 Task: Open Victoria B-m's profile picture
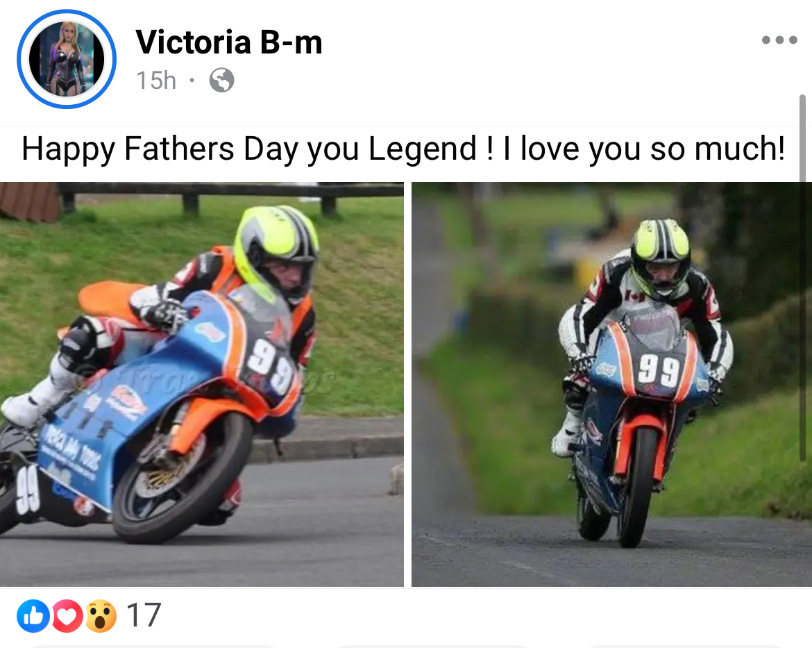tap(67, 59)
